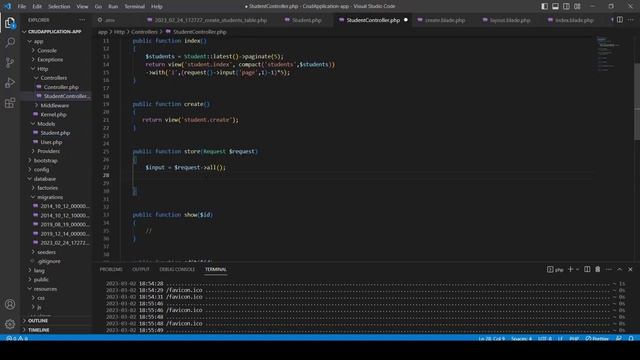Open the Run and Debug view
Image resolution: width=640 pixels, height=360 pixels.
coord(10,82)
